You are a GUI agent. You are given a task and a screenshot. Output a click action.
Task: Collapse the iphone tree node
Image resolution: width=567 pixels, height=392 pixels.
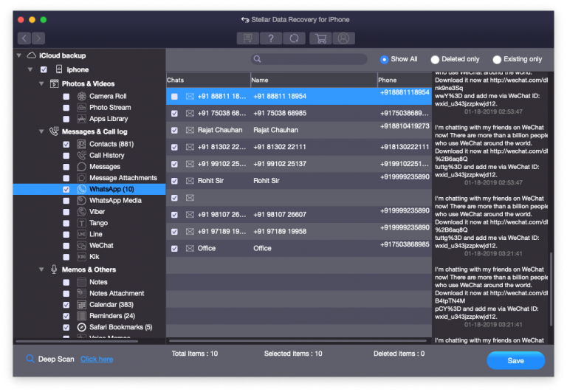[x=30, y=69]
